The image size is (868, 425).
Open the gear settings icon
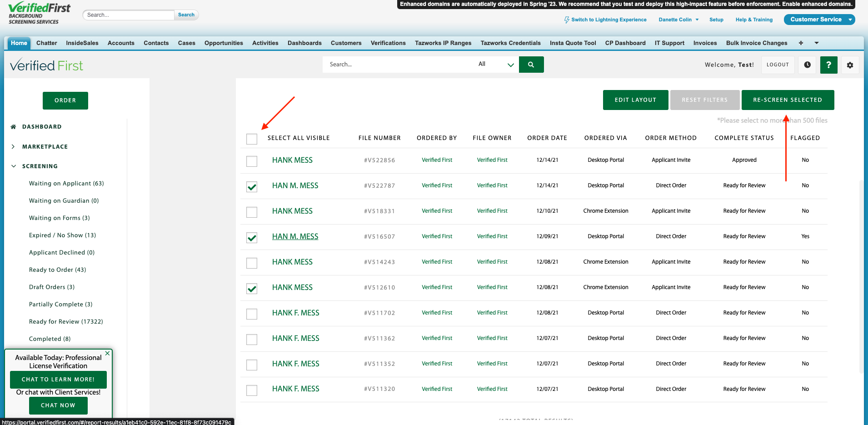850,65
